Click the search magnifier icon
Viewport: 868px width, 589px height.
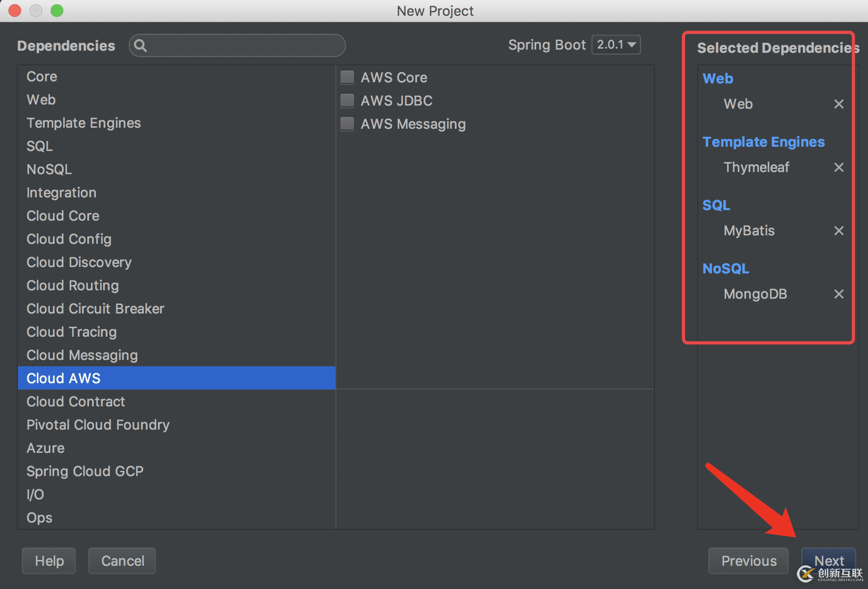pos(140,45)
